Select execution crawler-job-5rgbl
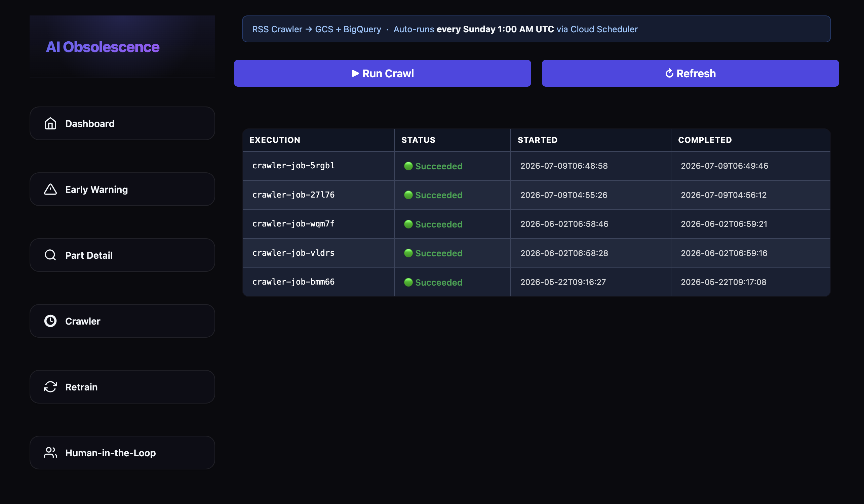Image resolution: width=864 pixels, height=504 pixels. [293, 166]
